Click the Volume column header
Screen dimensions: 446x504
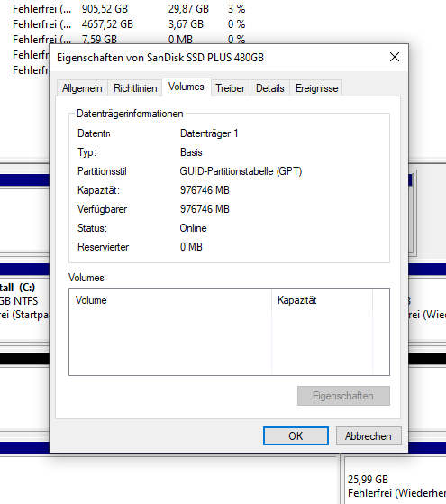point(170,300)
